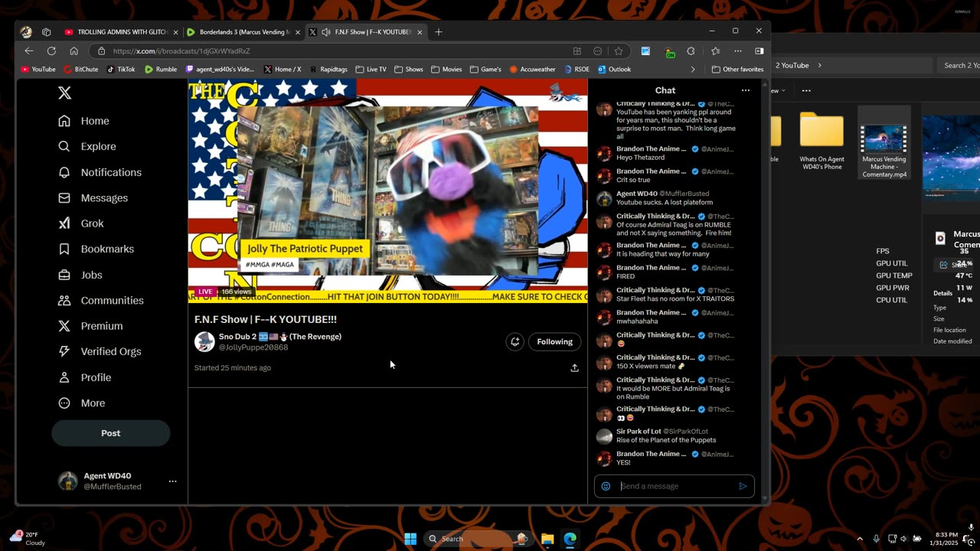Open Rumble bookmark
Image resolution: width=980 pixels, height=551 pixels.
coord(161,69)
